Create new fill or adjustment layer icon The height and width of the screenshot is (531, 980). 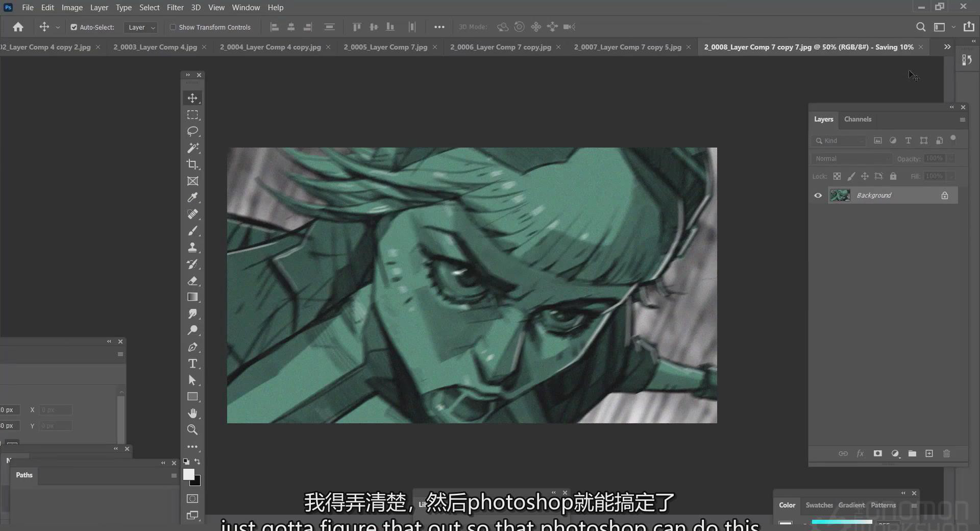coord(895,453)
